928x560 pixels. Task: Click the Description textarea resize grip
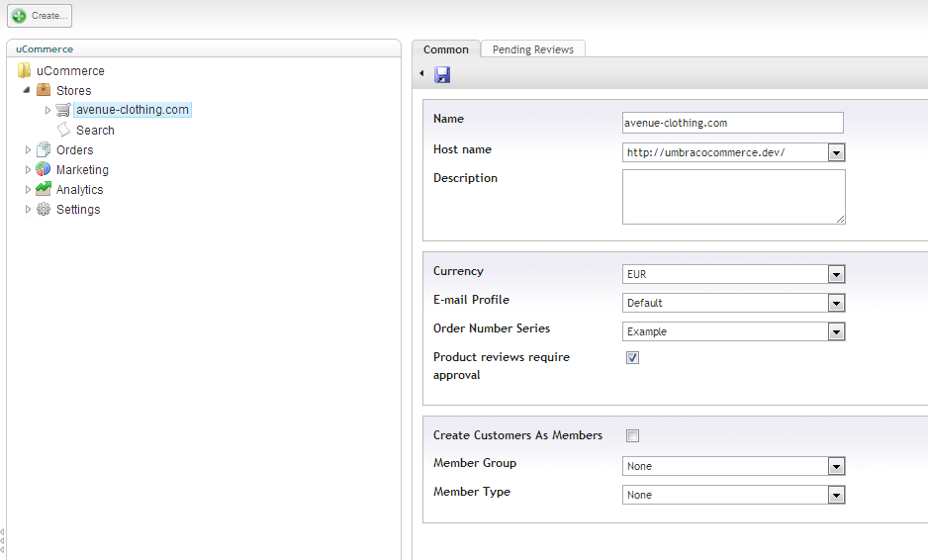(840, 219)
